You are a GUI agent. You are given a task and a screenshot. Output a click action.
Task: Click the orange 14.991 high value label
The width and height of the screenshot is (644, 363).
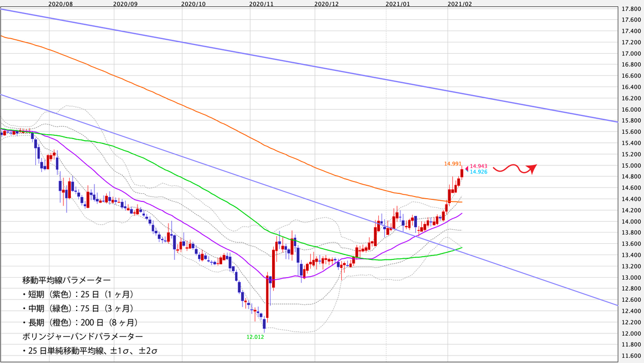pos(452,163)
